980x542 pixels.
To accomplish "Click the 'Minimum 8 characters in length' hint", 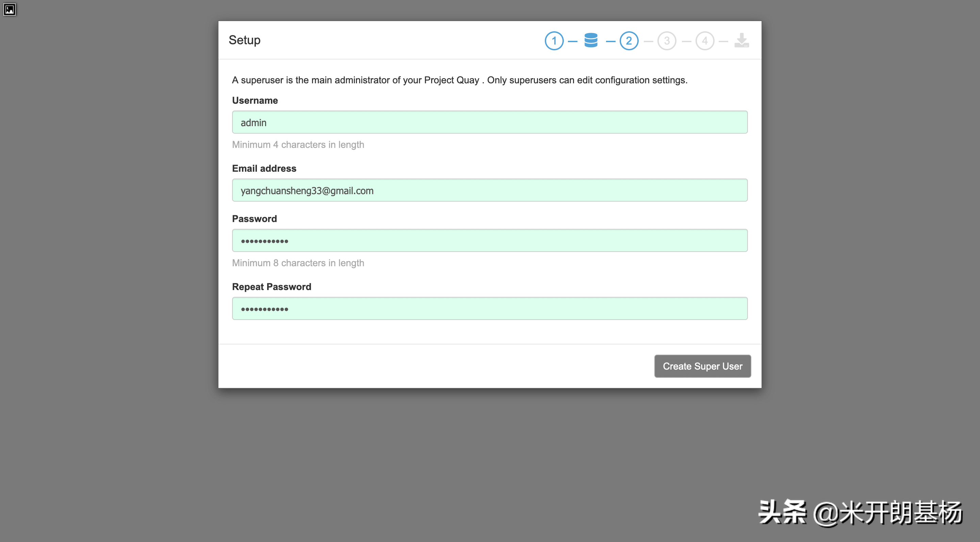I will (298, 263).
